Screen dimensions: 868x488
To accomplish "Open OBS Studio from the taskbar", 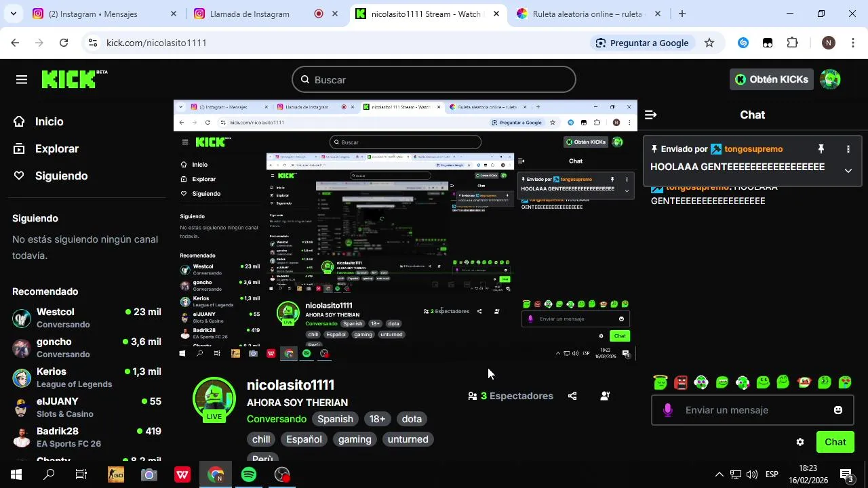I will (282, 474).
